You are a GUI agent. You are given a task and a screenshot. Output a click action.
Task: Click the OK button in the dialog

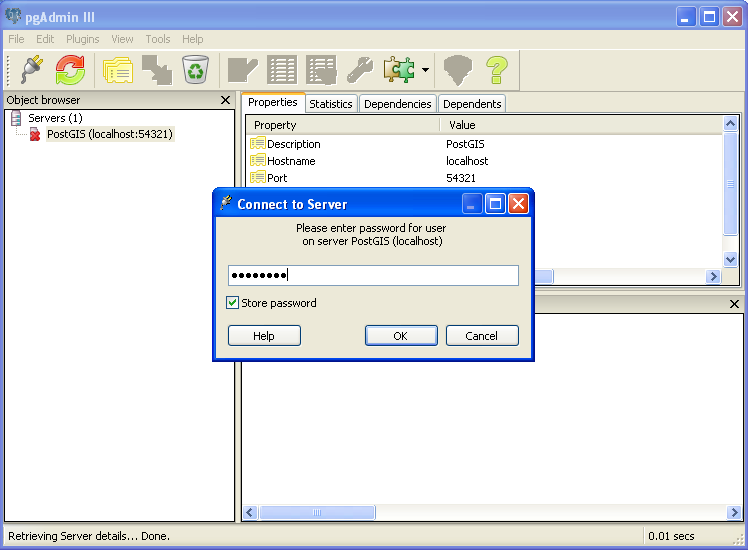click(x=401, y=336)
